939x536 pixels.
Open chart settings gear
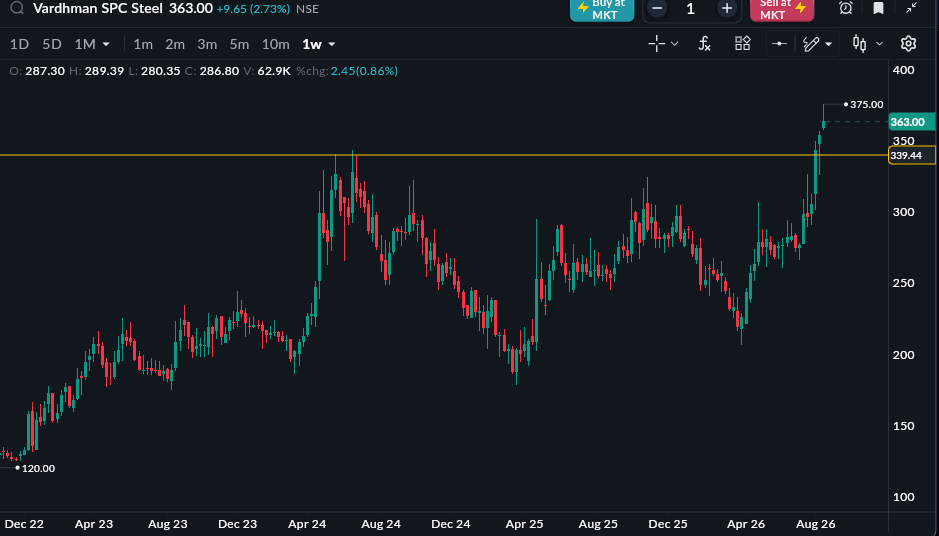908,44
